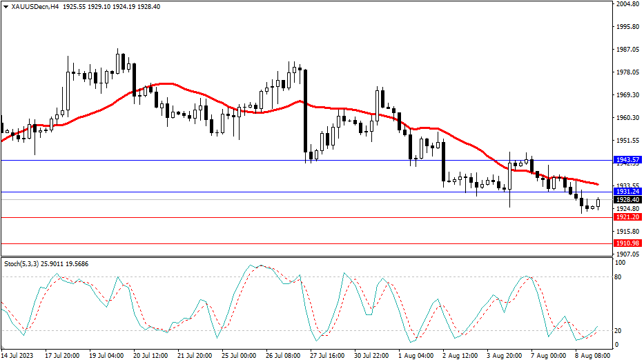Click the blue 1943.57 price label
This screenshot has height=362, width=644.
(628, 160)
